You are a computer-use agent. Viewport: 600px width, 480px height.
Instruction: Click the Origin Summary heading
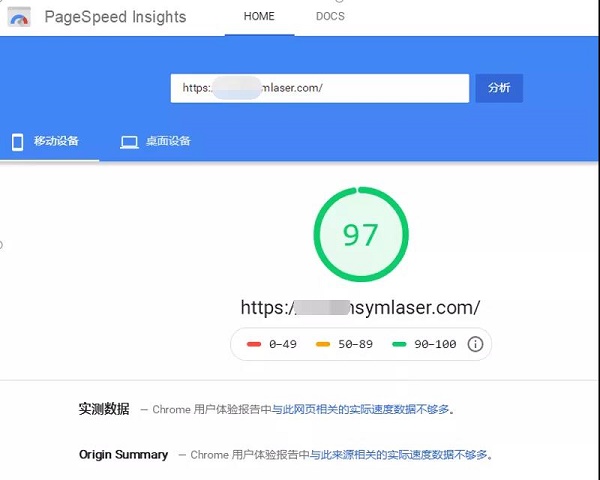pos(123,455)
